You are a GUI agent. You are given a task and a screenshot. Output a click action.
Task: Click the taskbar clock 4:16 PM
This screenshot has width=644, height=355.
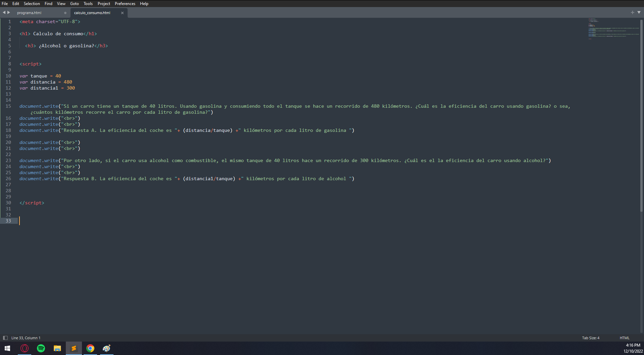click(x=633, y=345)
